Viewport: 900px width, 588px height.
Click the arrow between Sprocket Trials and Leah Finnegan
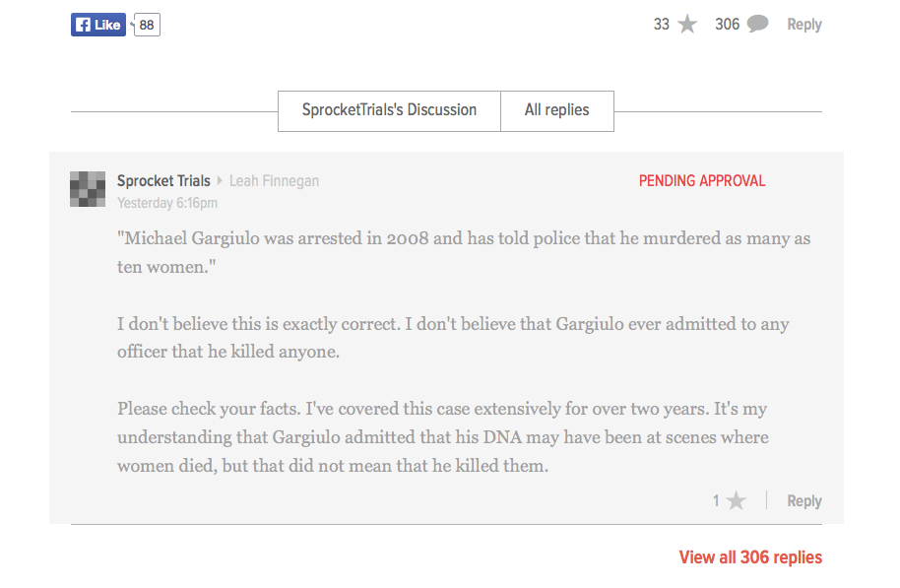coord(220,181)
